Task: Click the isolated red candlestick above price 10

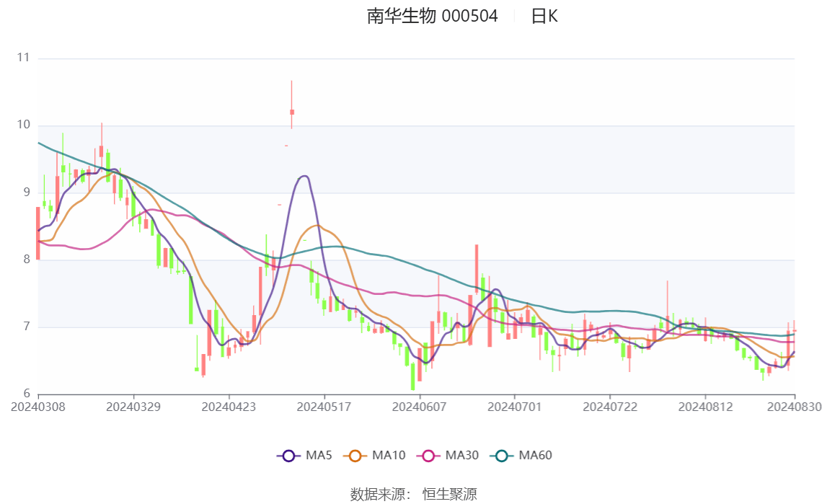Action: (x=292, y=111)
